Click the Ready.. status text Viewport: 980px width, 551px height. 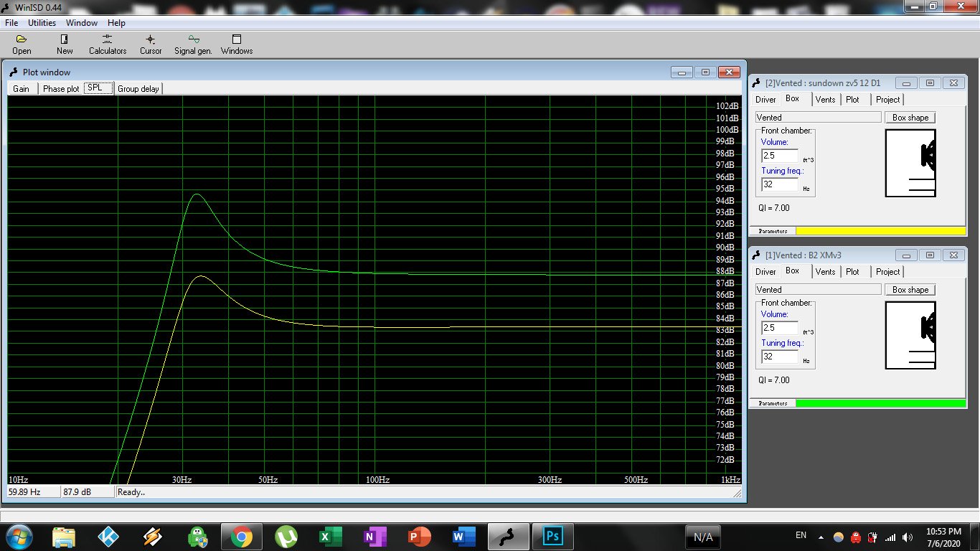[x=131, y=492]
